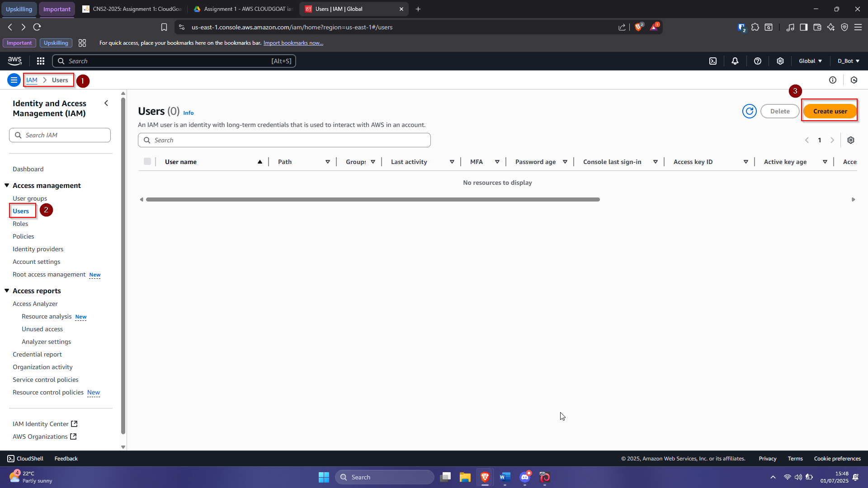Click inside the Search IAM field
Screen dimensions: 868x488
(60, 135)
